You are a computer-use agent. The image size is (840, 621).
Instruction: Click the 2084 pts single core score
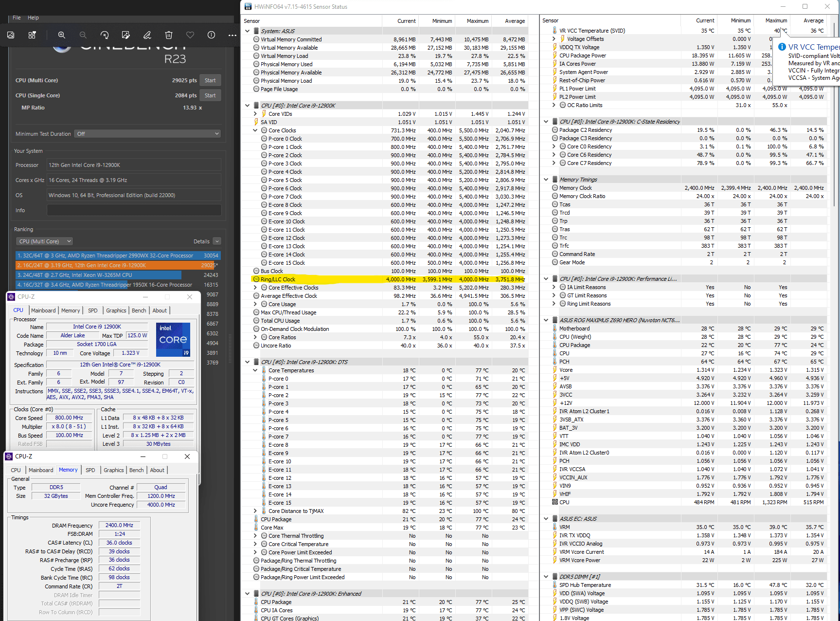pos(186,95)
